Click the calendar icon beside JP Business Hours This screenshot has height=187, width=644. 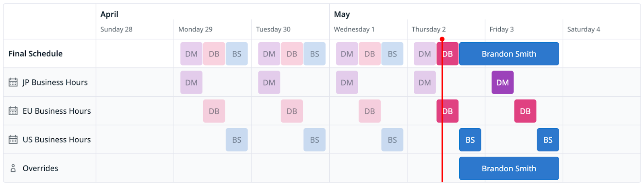point(13,82)
